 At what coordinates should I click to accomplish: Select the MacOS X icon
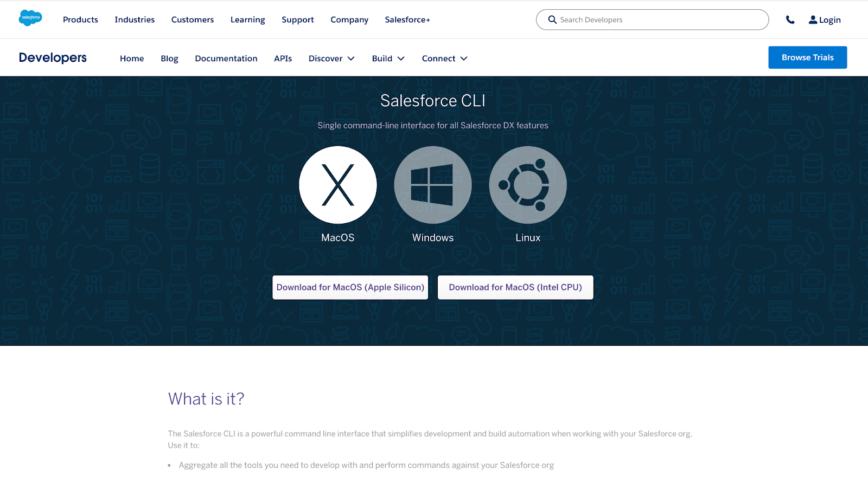pyautogui.click(x=338, y=185)
